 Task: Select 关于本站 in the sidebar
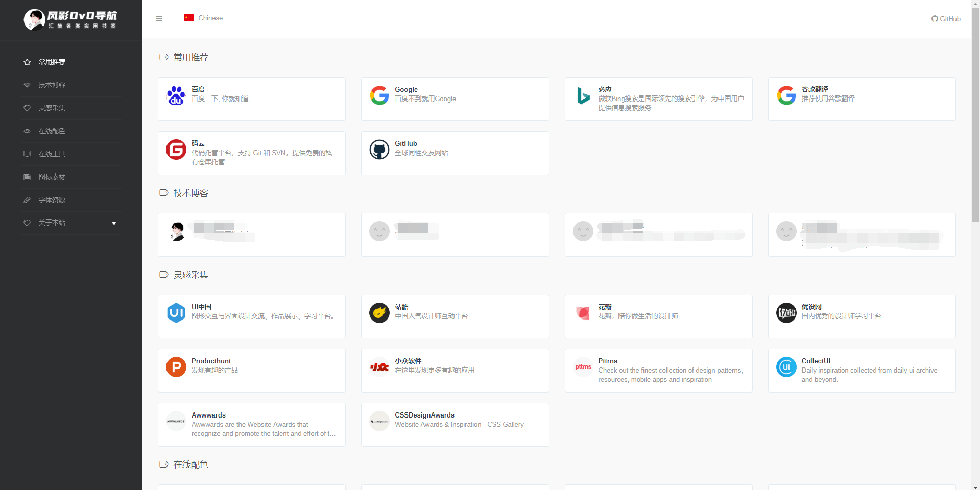point(52,223)
